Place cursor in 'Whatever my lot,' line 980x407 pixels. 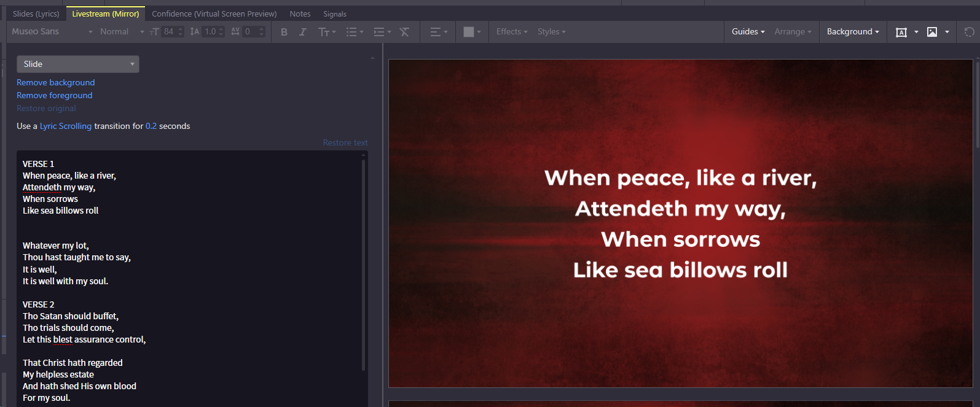(56, 246)
